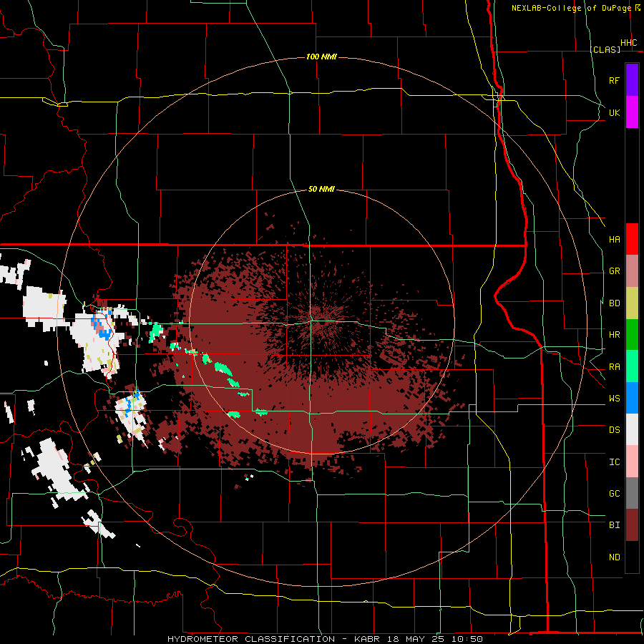Viewport: 644px width, 644px height.
Task: Click the yellow BD legend swatch
Action: tap(632, 303)
